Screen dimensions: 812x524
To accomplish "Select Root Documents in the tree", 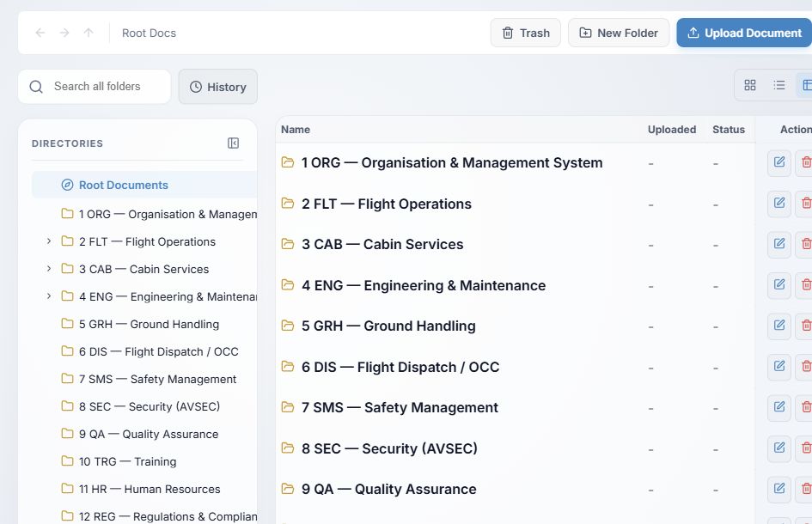I will 144,185.
